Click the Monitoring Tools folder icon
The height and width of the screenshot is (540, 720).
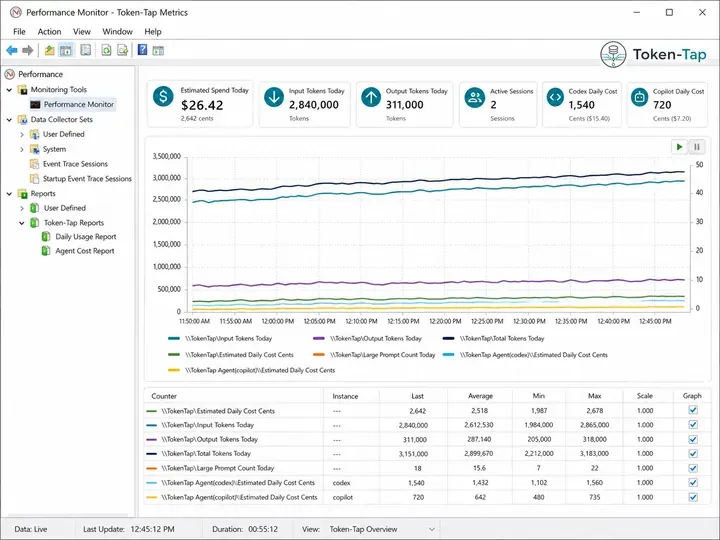click(x=22, y=90)
